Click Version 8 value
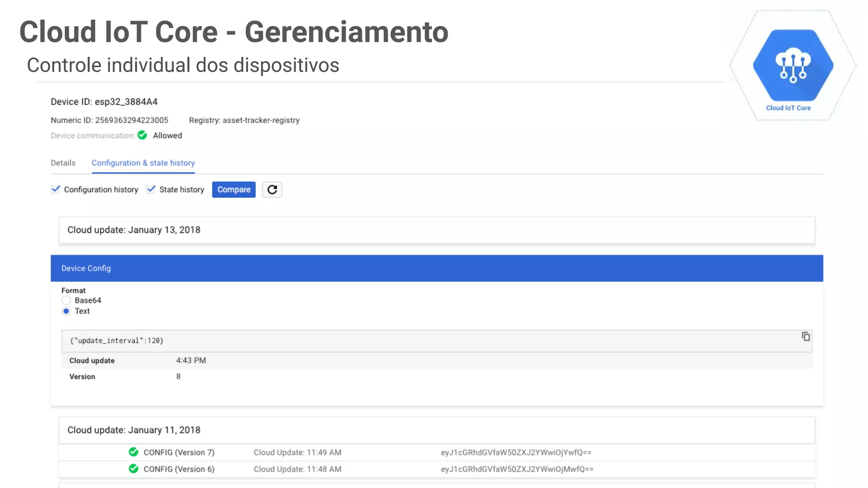 (178, 377)
